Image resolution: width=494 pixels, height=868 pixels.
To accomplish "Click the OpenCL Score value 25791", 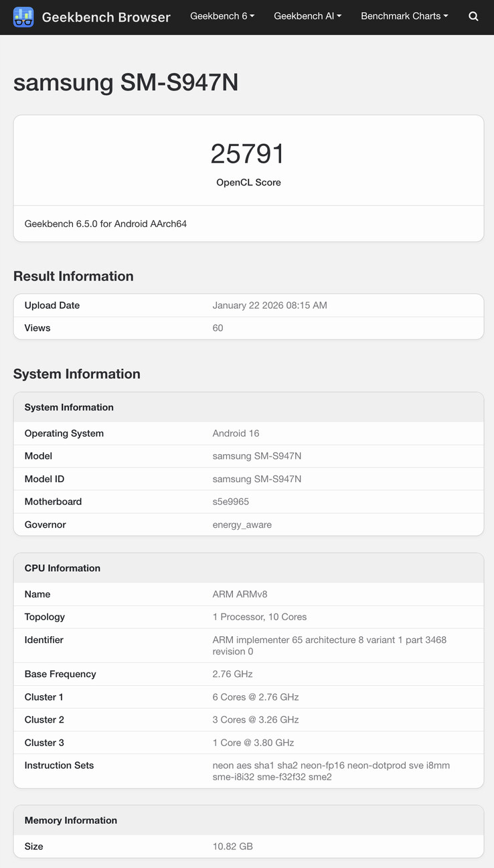I will pyautogui.click(x=248, y=153).
